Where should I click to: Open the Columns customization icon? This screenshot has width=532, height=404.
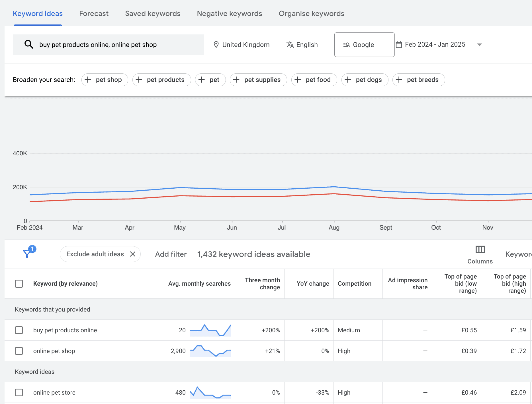point(480,250)
